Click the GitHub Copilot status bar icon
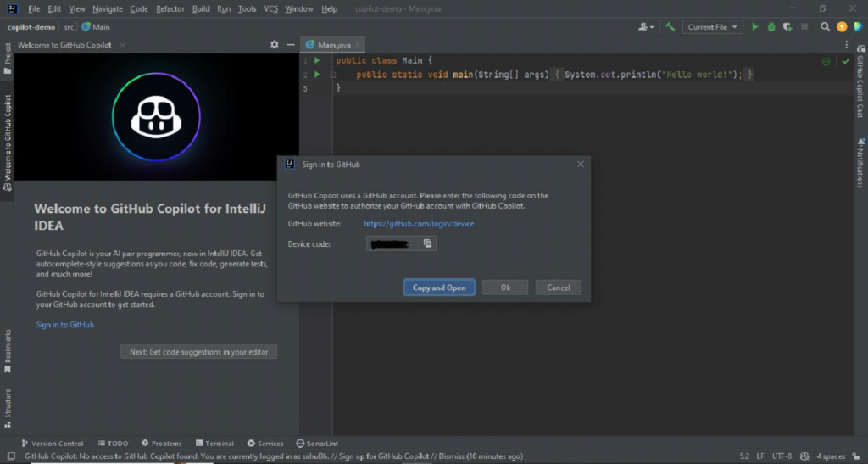Image resolution: width=868 pixels, height=464 pixels. (804, 456)
